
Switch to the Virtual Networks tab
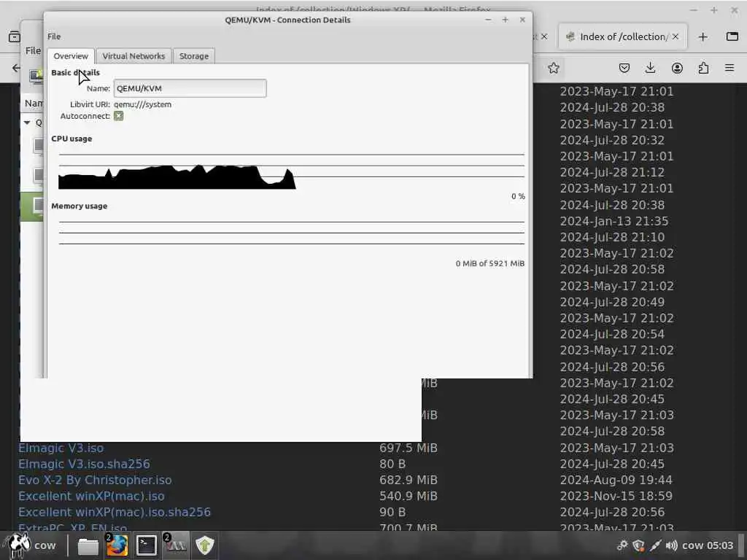pyautogui.click(x=133, y=56)
